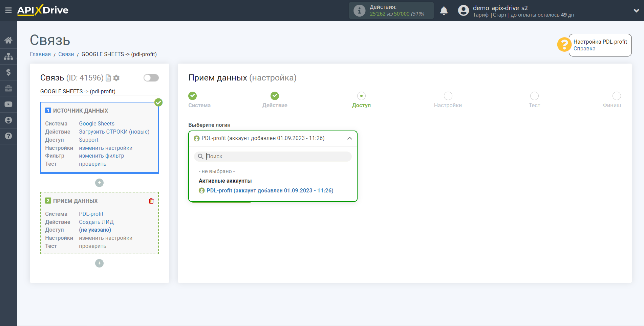Go to Настройки step
The image size is (644, 326).
point(448,96)
